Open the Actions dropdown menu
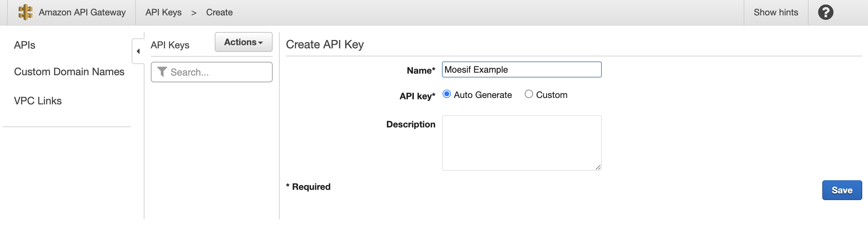The image size is (868, 251). tap(243, 42)
